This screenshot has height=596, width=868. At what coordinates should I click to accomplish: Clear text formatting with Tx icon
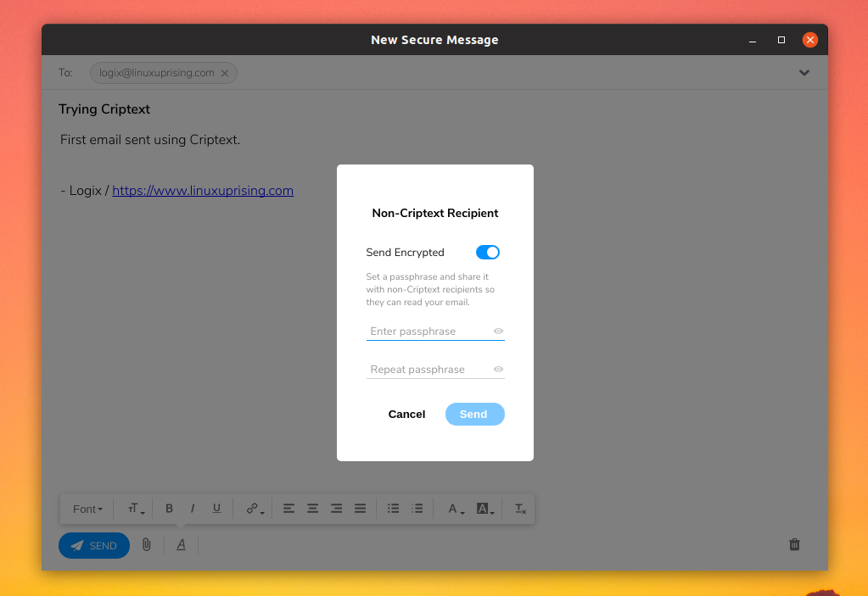[x=518, y=508]
